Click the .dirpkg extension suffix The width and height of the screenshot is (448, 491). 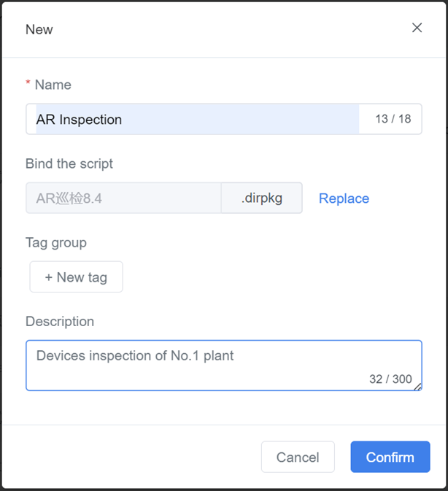261,198
